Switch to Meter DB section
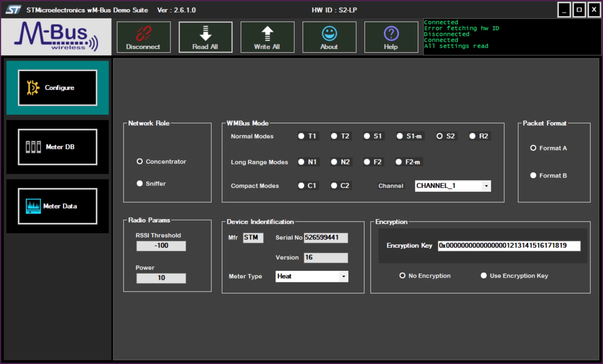Image resolution: width=603 pixels, height=364 pixels. tap(57, 147)
